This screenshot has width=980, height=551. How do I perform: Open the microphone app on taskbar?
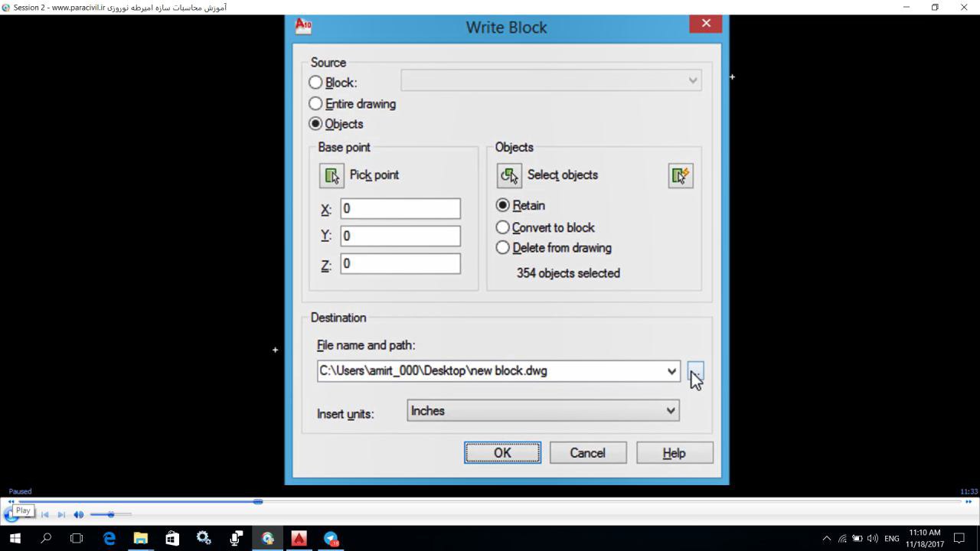click(236, 539)
